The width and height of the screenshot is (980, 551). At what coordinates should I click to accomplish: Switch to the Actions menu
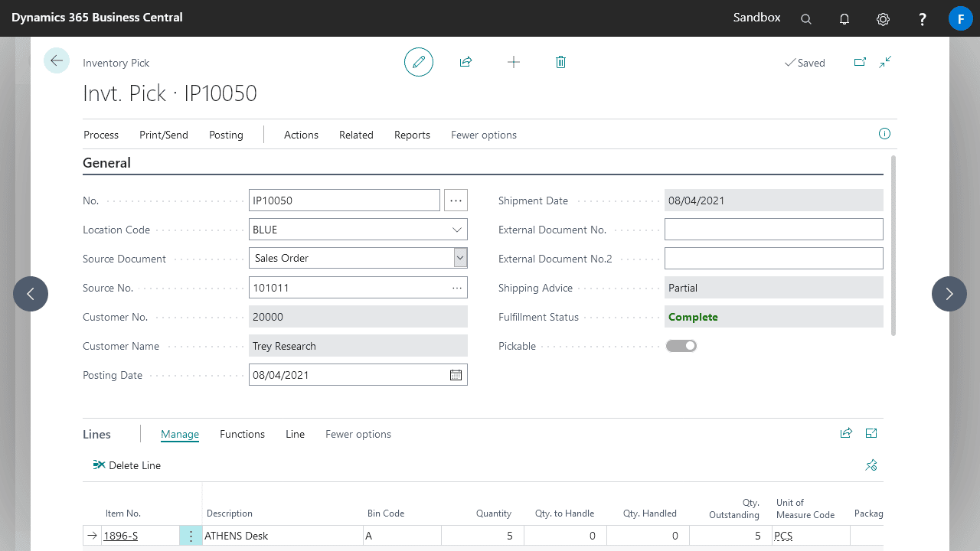(301, 135)
